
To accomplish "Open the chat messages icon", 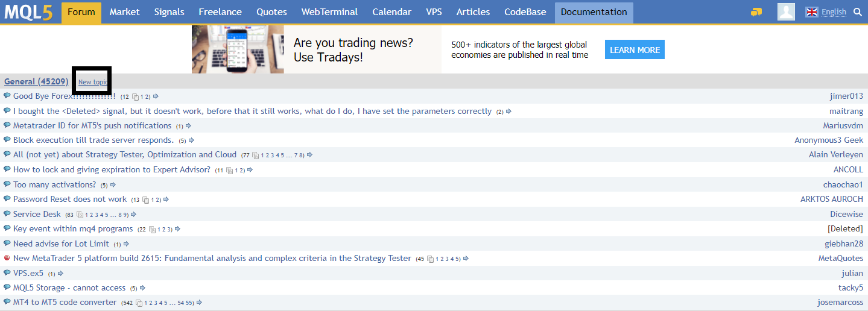I will (756, 12).
